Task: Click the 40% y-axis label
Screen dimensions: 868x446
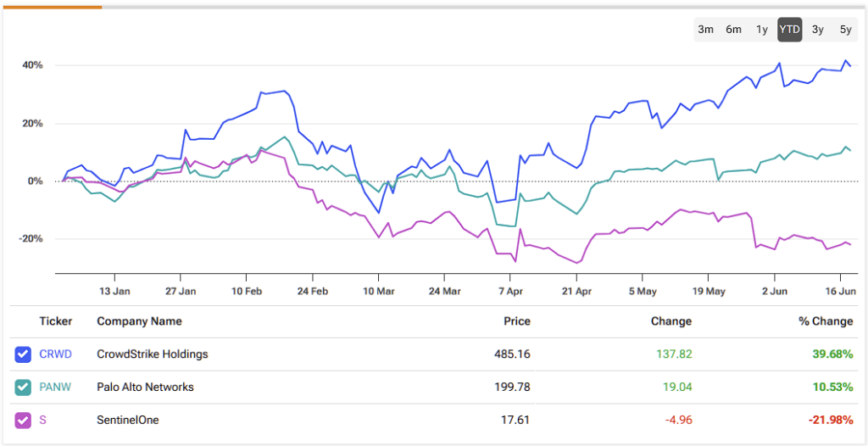Action: click(x=33, y=65)
